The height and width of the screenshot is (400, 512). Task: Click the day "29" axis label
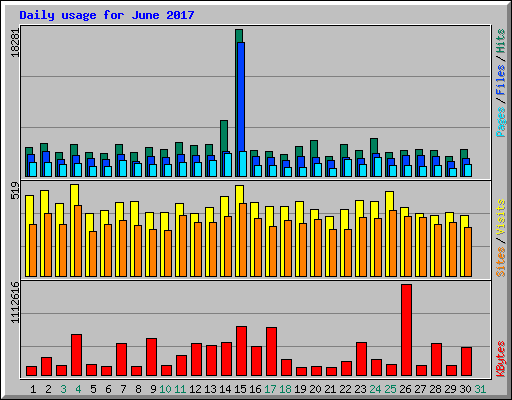[450, 389]
